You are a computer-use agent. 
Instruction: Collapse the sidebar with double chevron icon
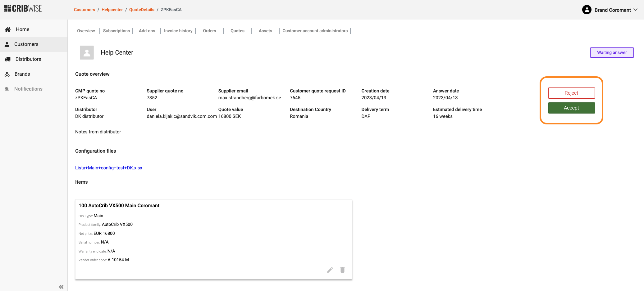click(61, 287)
